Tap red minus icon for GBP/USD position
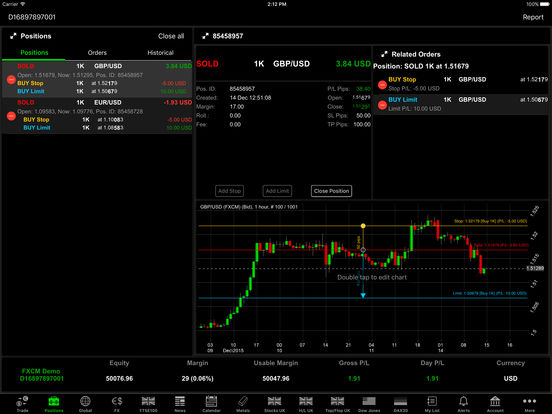Viewport: 552px width, 414px height. [x=11, y=79]
